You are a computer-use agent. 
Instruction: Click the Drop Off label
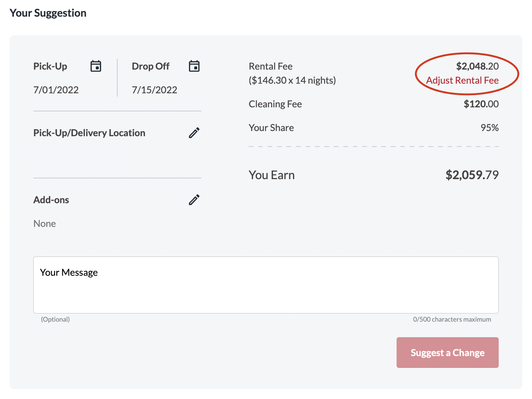151,66
